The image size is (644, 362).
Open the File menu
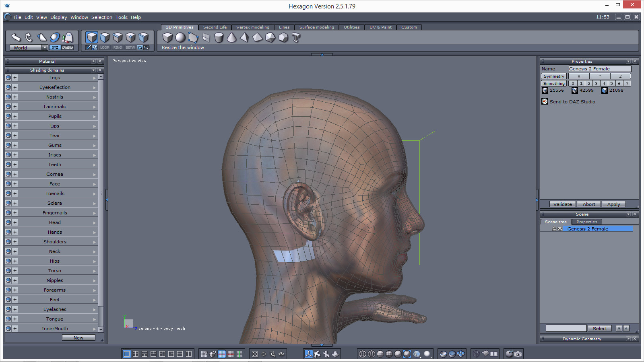(17, 17)
